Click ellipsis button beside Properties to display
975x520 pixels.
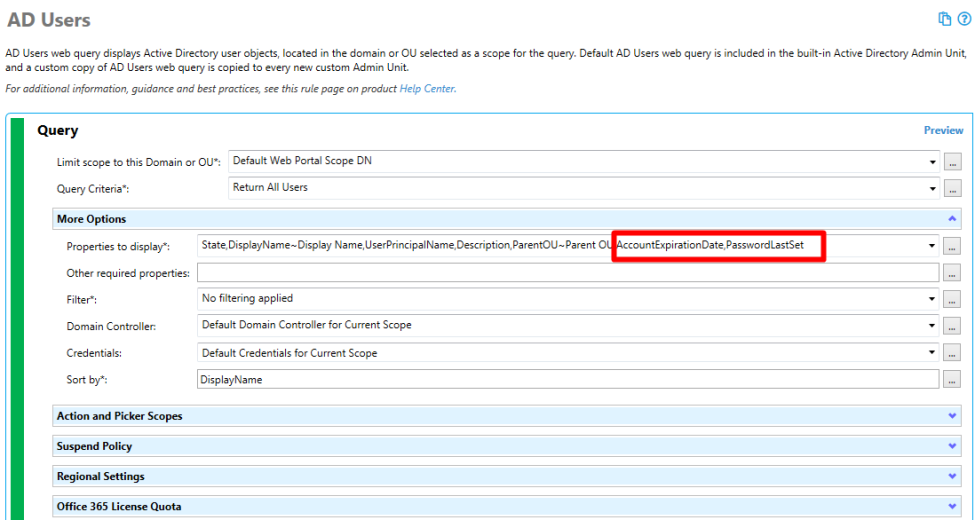(952, 246)
